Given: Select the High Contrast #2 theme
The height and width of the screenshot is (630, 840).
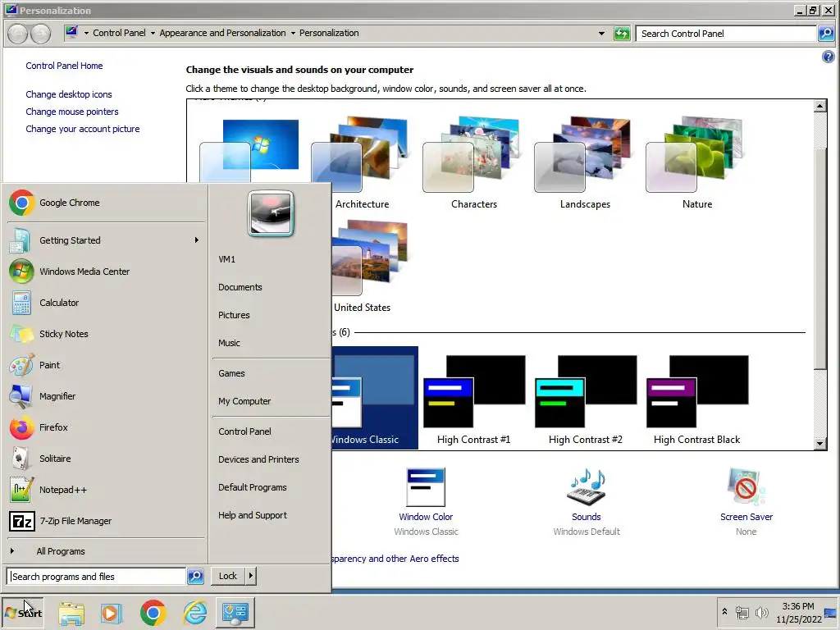Looking at the screenshot, I should click(x=585, y=399).
